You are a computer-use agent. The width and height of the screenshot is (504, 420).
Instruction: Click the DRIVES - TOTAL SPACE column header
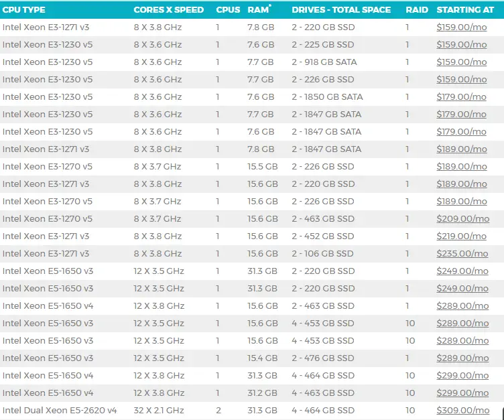(341, 9)
